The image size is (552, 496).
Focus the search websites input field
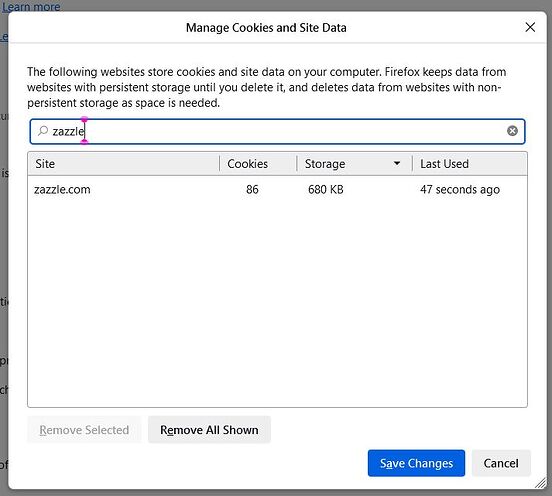277,131
